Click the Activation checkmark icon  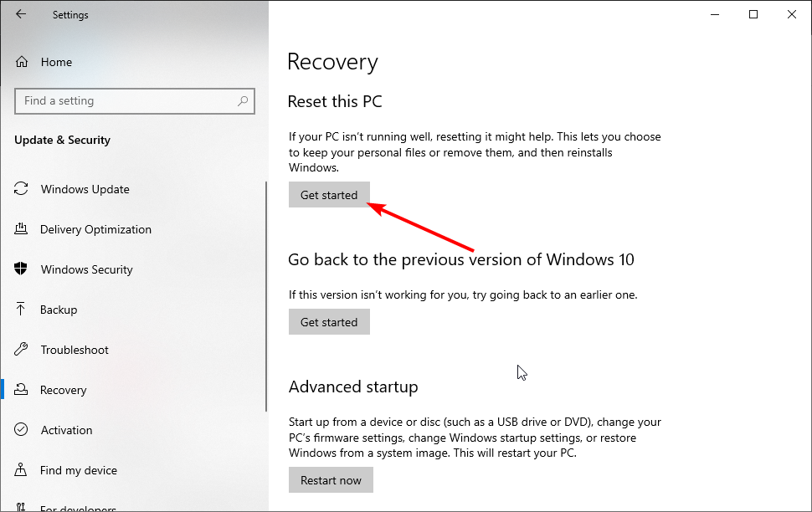(x=21, y=429)
